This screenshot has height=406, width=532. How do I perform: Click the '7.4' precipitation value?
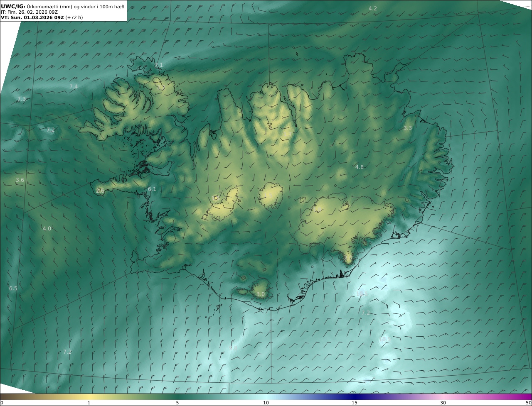click(74, 86)
